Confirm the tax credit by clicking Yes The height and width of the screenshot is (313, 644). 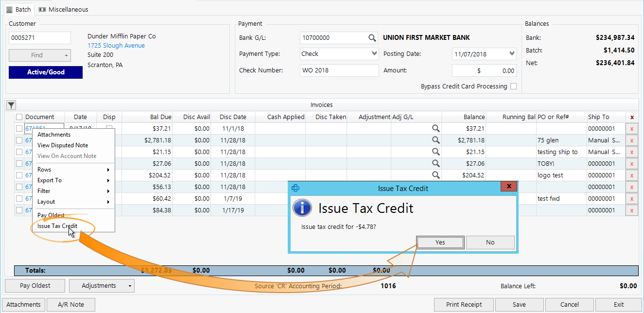click(x=439, y=242)
